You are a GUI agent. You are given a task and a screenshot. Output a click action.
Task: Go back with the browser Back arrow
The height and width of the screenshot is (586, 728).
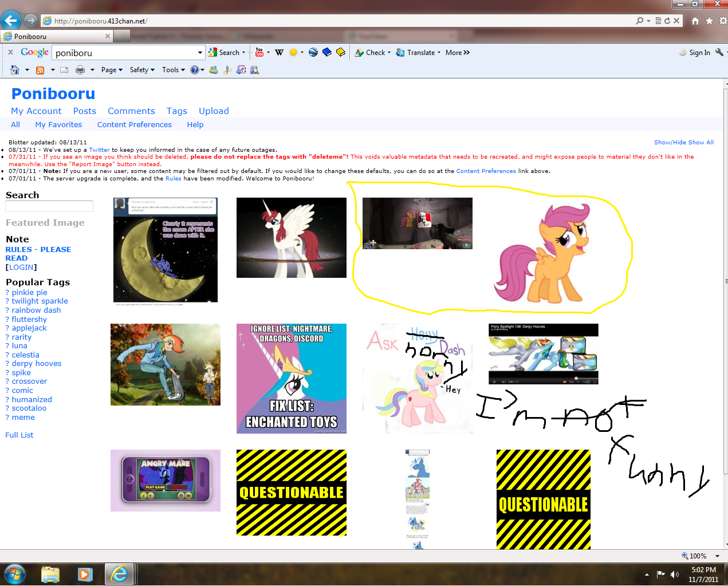10,21
